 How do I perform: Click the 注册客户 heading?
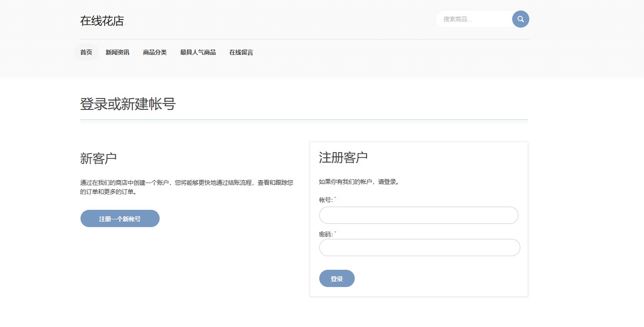pyautogui.click(x=343, y=158)
